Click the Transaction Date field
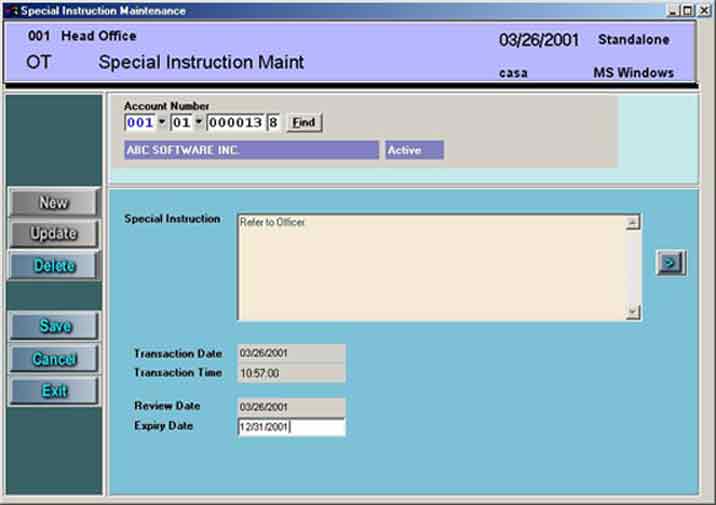This screenshot has width=716, height=505. click(x=291, y=353)
